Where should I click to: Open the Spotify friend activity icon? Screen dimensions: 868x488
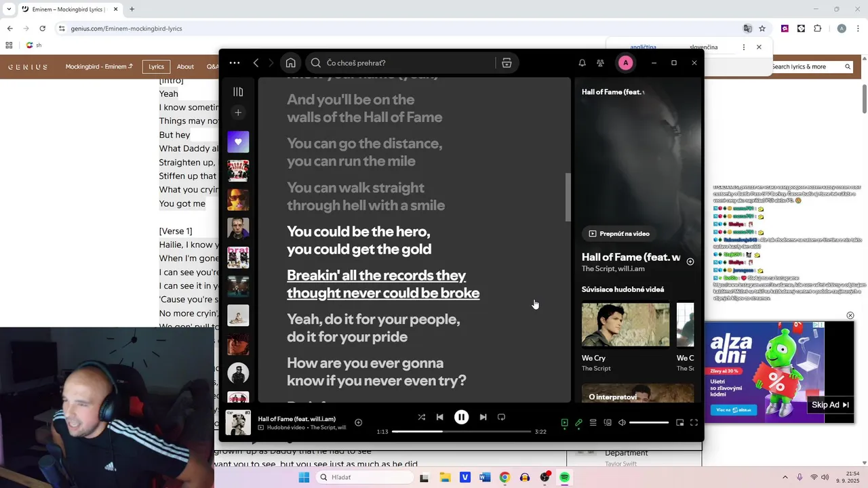[x=600, y=63]
